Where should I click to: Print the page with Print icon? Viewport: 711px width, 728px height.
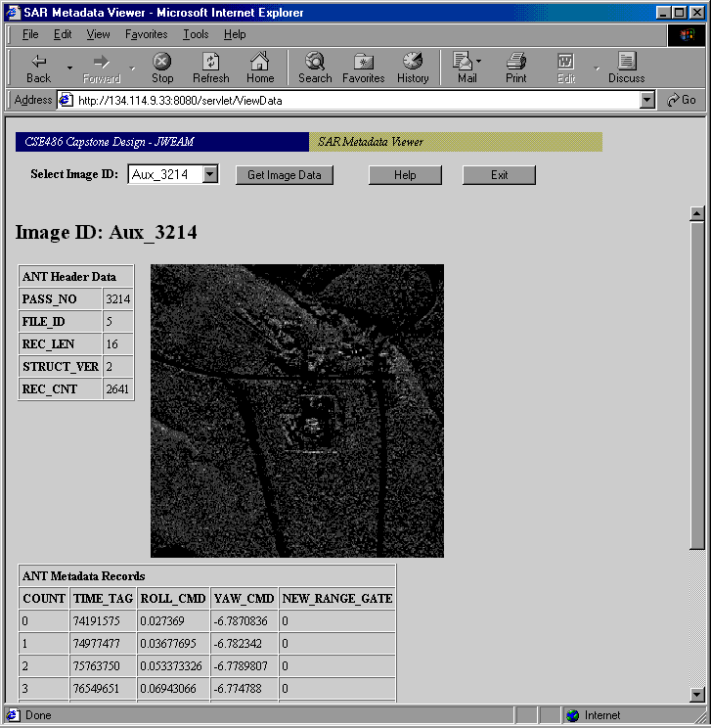click(x=515, y=68)
